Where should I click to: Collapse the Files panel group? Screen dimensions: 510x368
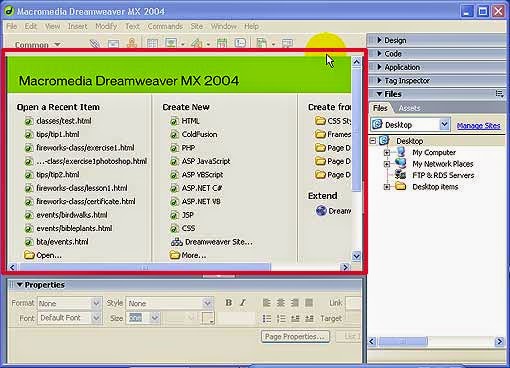379,94
